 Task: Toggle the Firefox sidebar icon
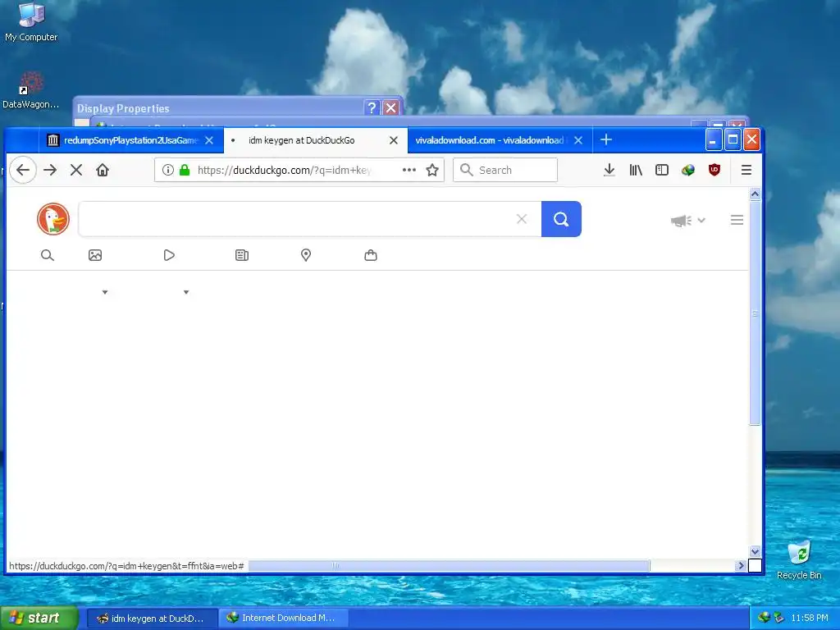click(x=662, y=170)
